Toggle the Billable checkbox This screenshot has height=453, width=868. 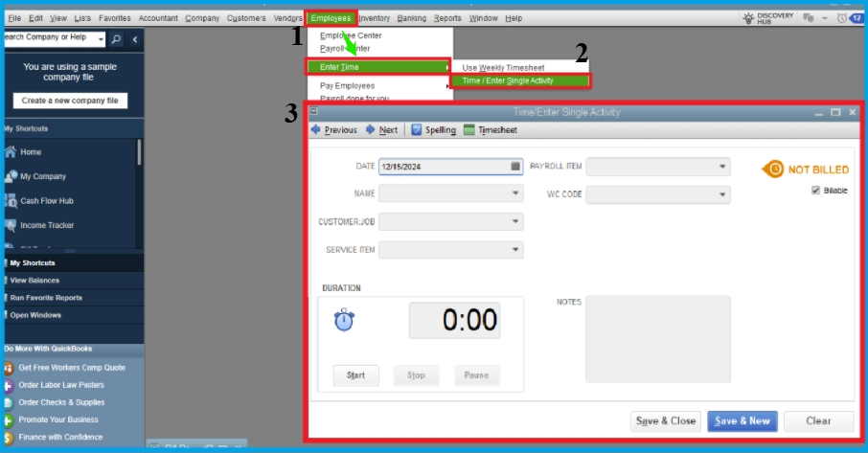815,191
